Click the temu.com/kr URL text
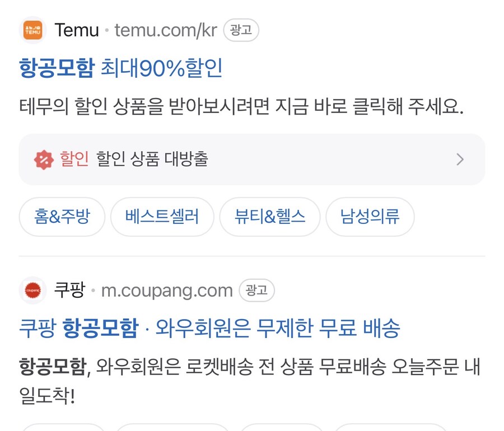504x431 pixels. coord(166,30)
